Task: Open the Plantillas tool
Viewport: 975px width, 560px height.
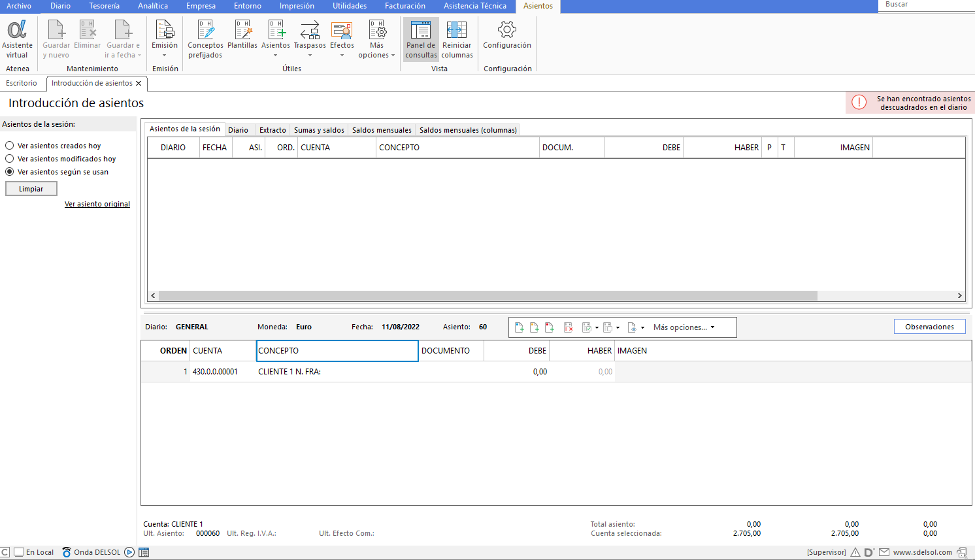Action: pyautogui.click(x=242, y=34)
